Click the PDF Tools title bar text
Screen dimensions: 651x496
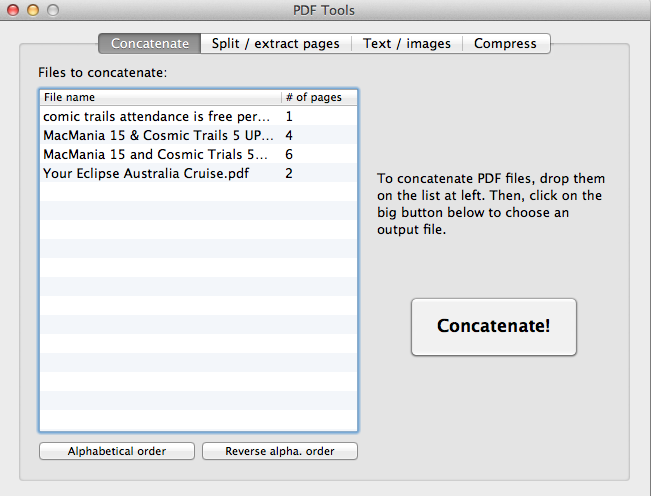point(325,11)
